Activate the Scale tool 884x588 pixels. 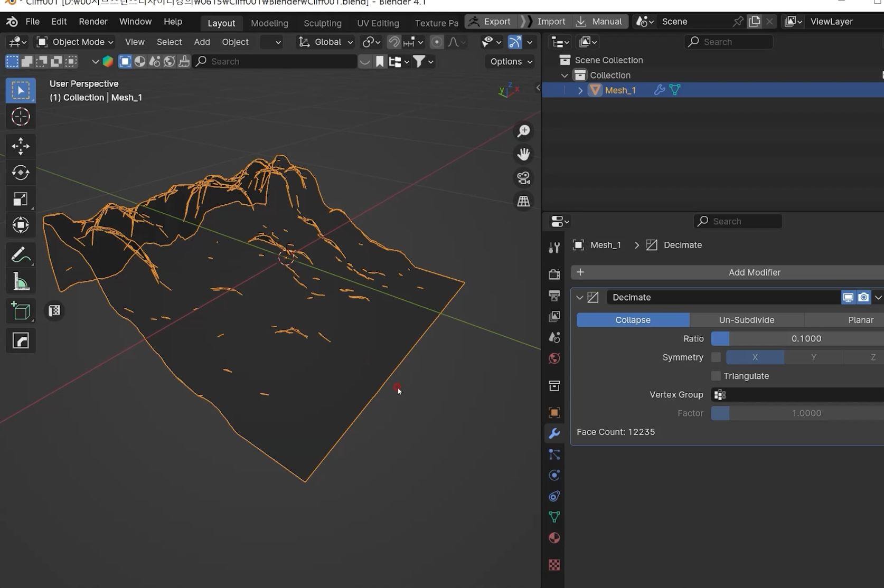click(21, 199)
